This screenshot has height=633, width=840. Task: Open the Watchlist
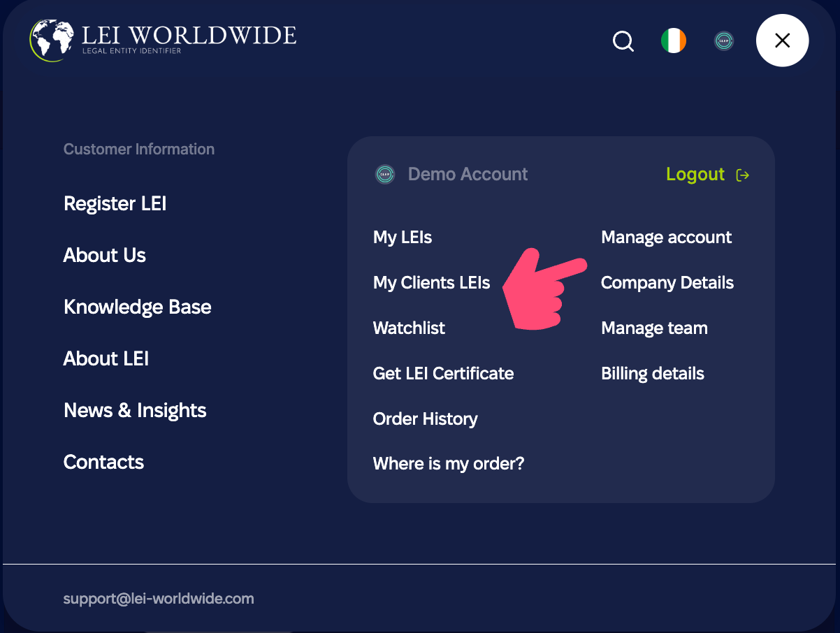click(409, 328)
